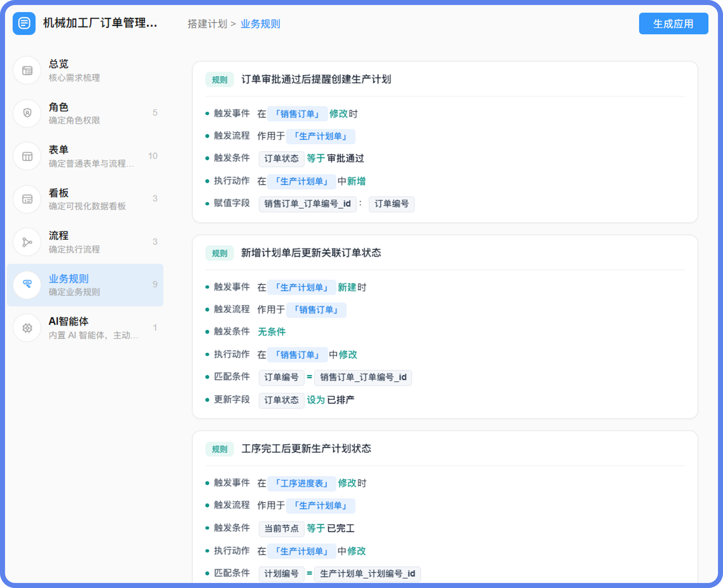Click 「生产计划单」 beside 中修改
Screen dimensions: 723x588
(x=301, y=551)
